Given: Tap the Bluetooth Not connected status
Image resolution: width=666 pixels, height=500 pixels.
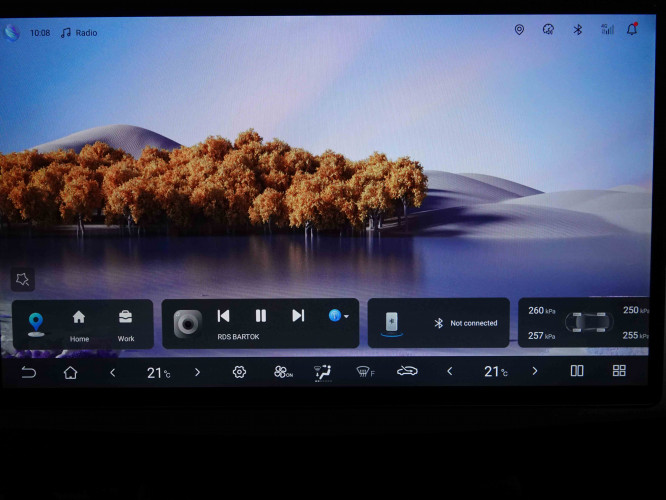Looking at the screenshot, I should coord(466,323).
